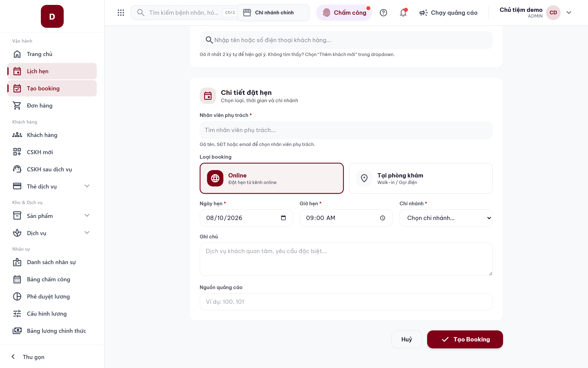
Task: Click the D logo tile
Action: click(52, 16)
